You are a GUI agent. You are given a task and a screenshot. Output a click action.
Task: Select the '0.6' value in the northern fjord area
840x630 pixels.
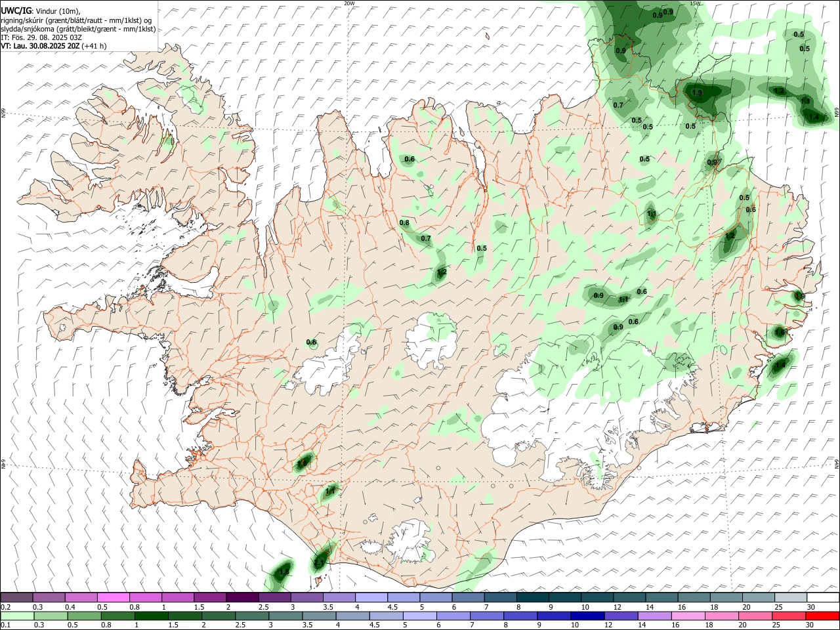click(409, 159)
